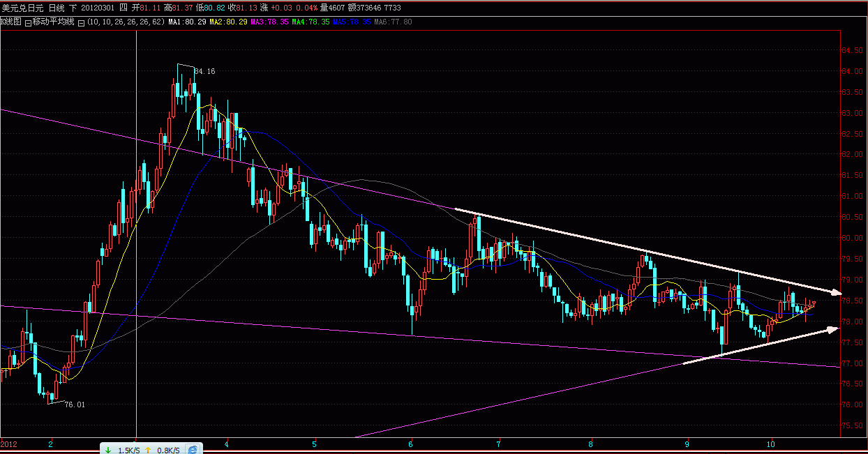Click the orange upload speed arrow icon
Viewport: 868px width, 454px height.
[x=148, y=451]
